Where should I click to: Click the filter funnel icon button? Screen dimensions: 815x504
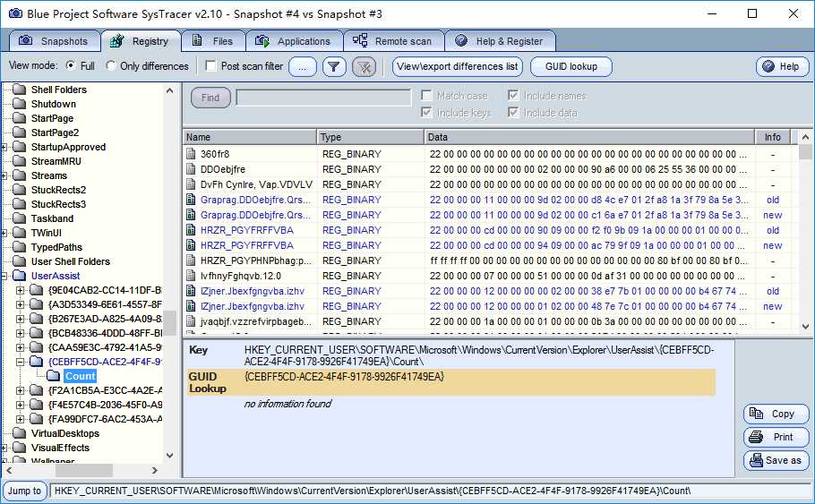333,66
